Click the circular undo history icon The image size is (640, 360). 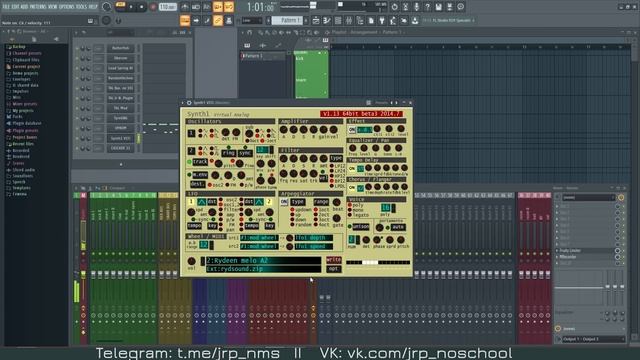point(394,7)
